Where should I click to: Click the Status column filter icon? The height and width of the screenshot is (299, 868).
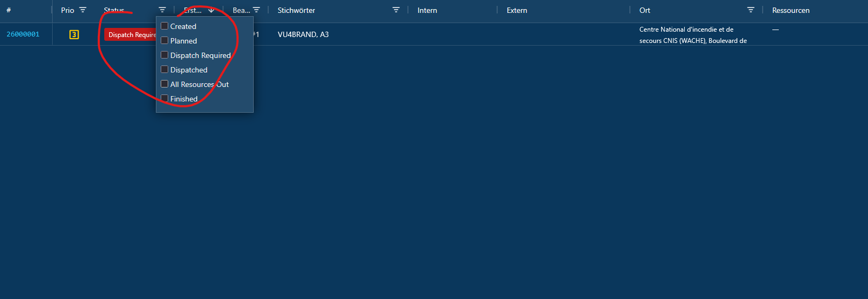(x=162, y=10)
